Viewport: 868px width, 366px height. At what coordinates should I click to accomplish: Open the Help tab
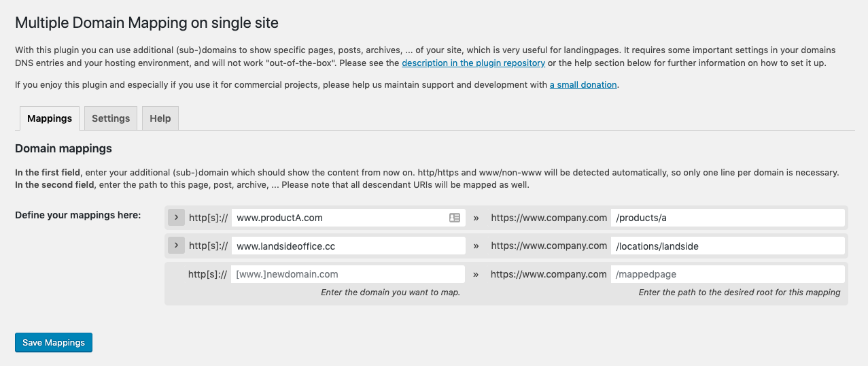point(160,118)
